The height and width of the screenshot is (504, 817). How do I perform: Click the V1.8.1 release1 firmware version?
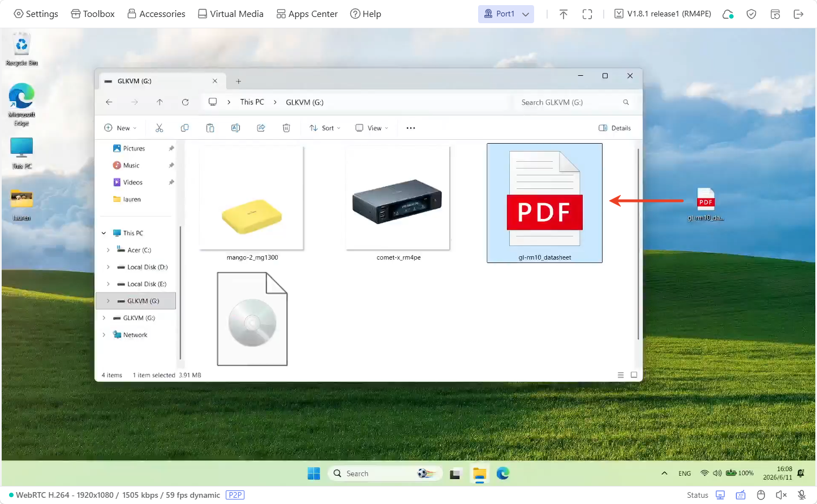(663, 14)
